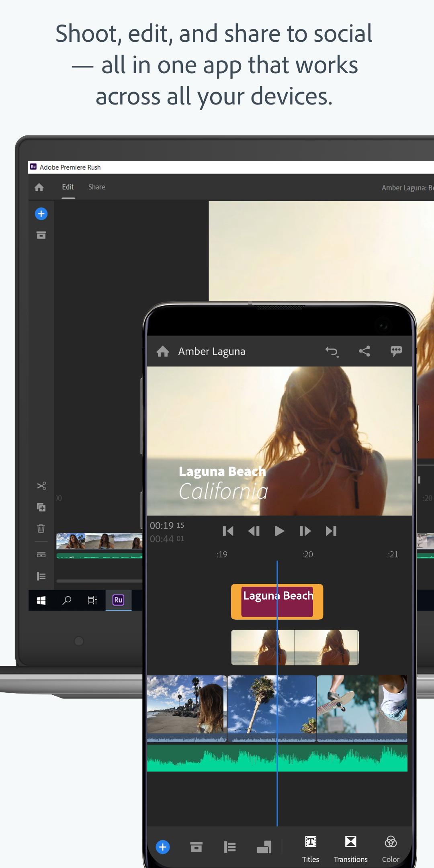Open the feedback speech bubble icon

396,351
